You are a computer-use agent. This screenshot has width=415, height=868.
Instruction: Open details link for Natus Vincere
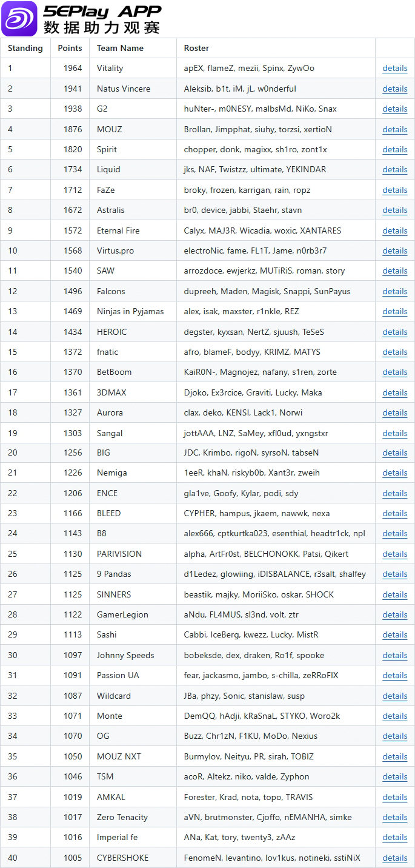coord(395,89)
